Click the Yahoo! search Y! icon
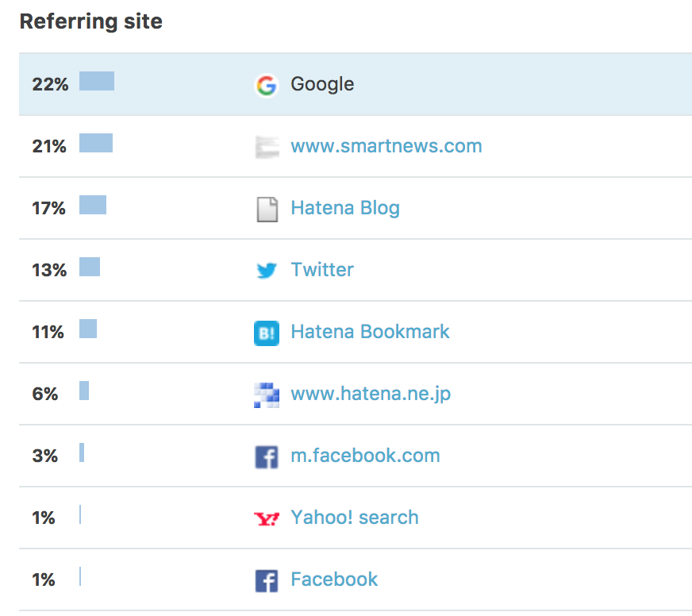 [x=267, y=518]
